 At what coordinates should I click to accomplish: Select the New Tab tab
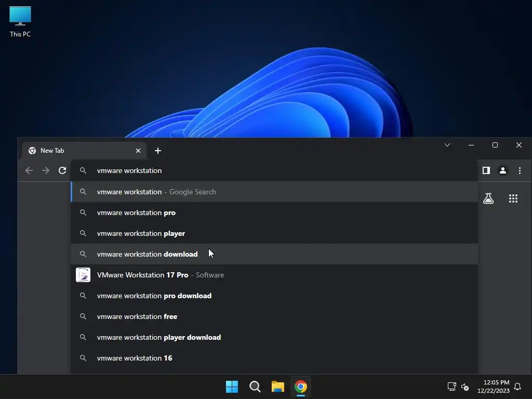pyautogui.click(x=84, y=151)
